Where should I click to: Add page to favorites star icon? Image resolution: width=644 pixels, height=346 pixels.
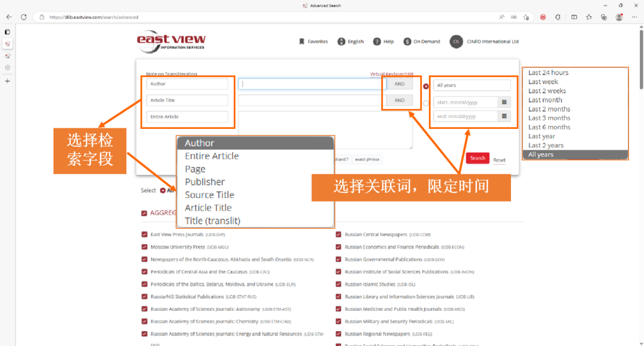pyautogui.click(x=526, y=17)
